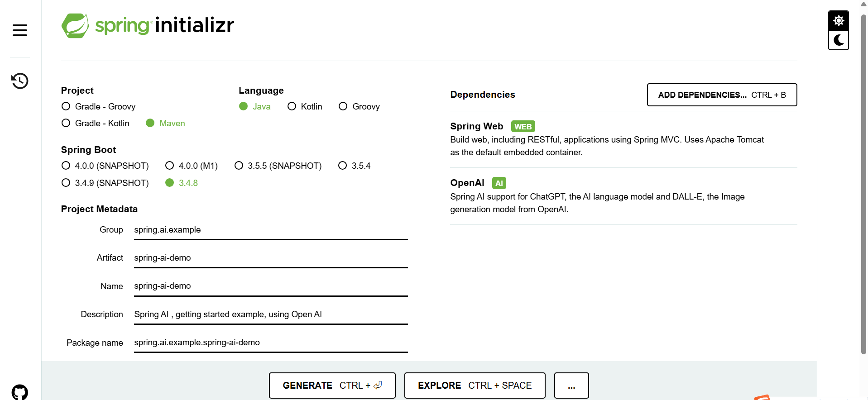This screenshot has width=868, height=400.
Task: Select Spring Boot 3.4.9 (SNAPSHOT)
Action: coord(105,183)
